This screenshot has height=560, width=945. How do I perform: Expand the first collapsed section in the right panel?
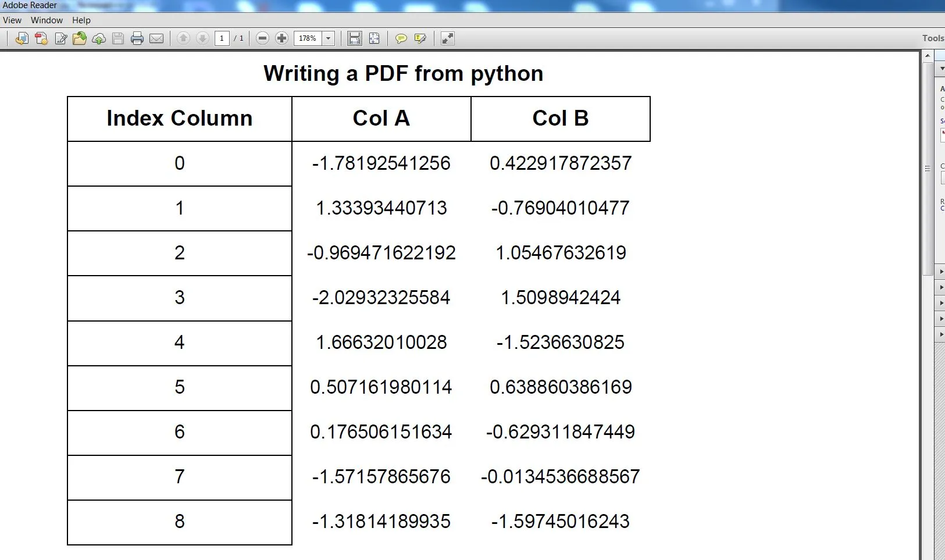(942, 272)
